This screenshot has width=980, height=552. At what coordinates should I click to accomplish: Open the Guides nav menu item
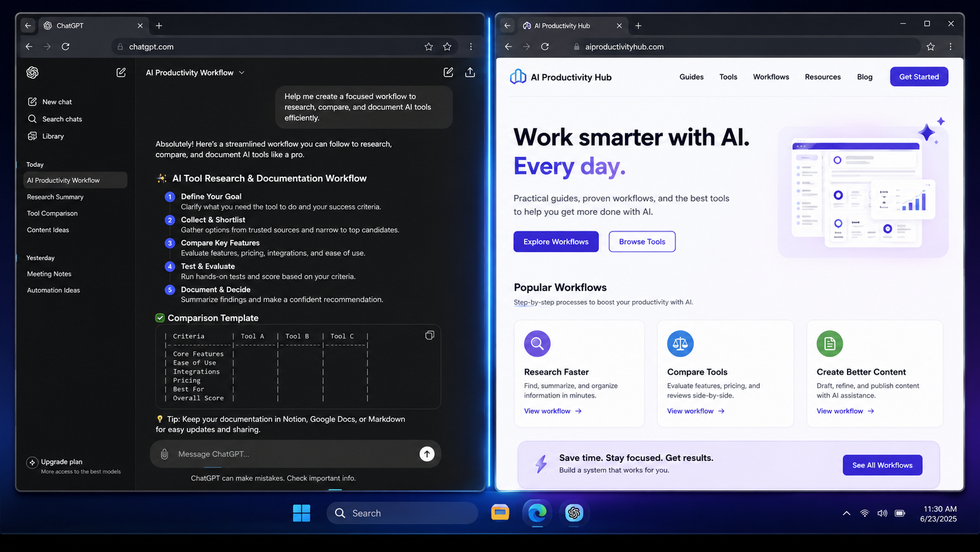click(691, 77)
